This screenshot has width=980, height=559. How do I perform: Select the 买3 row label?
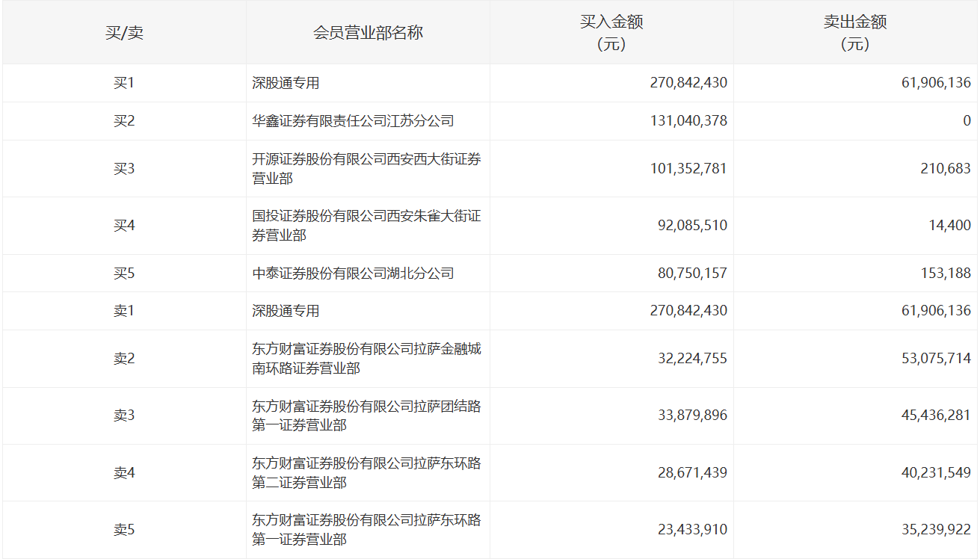click(124, 169)
